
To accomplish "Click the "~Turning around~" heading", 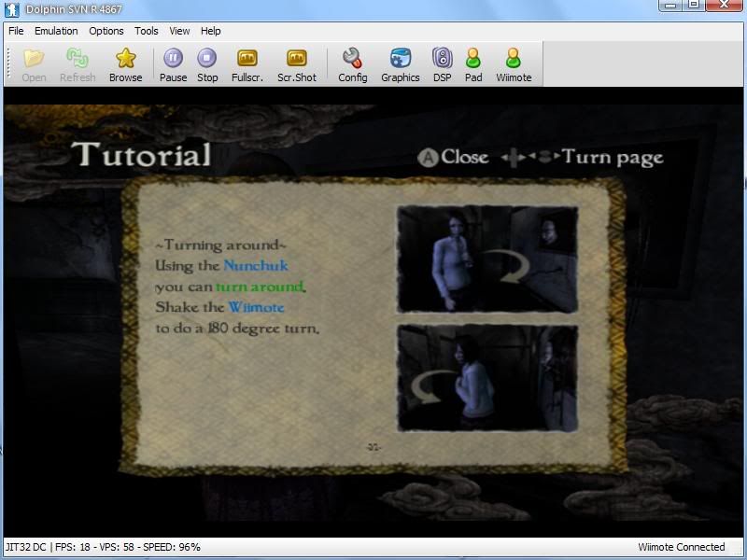I will point(221,245).
